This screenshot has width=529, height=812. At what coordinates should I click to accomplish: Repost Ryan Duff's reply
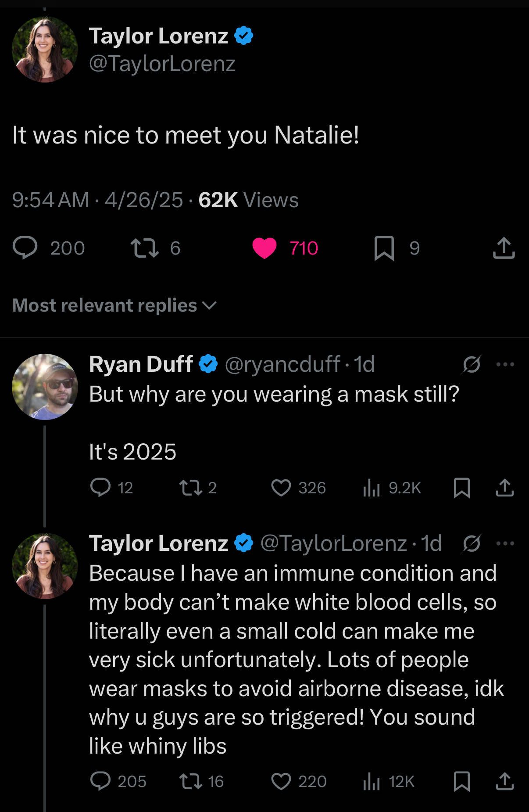[x=190, y=488]
